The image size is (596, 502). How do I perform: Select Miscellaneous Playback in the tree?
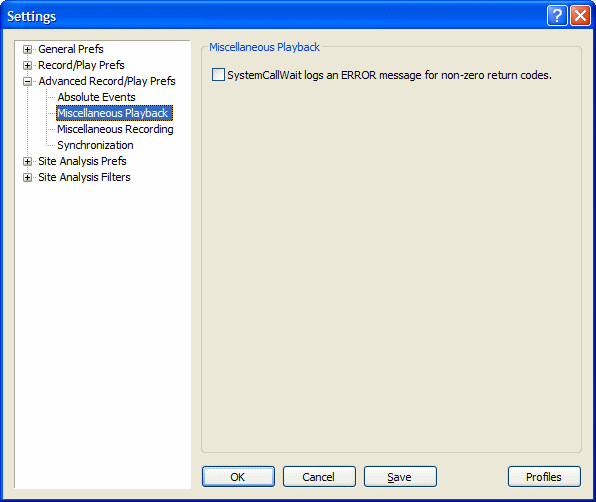[114, 113]
